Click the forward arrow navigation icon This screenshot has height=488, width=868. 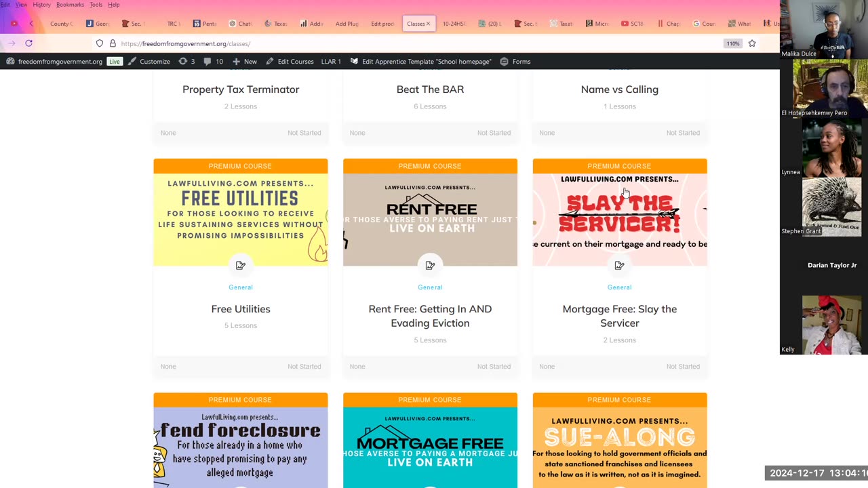[x=12, y=43]
